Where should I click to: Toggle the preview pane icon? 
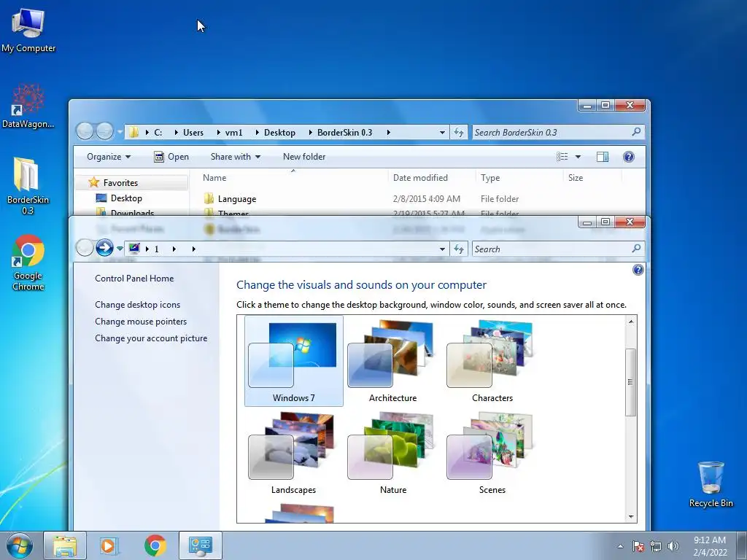point(602,157)
